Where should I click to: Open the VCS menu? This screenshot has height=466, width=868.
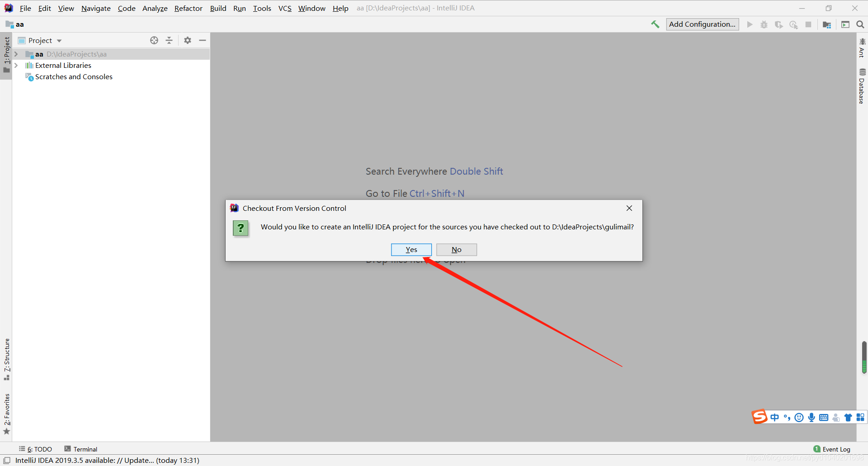click(x=285, y=8)
